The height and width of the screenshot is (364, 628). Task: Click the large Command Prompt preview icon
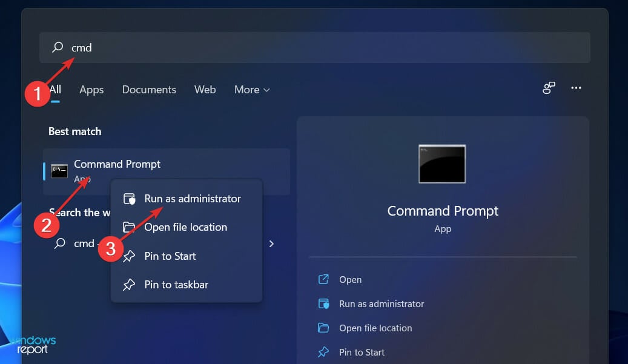coord(442,164)
